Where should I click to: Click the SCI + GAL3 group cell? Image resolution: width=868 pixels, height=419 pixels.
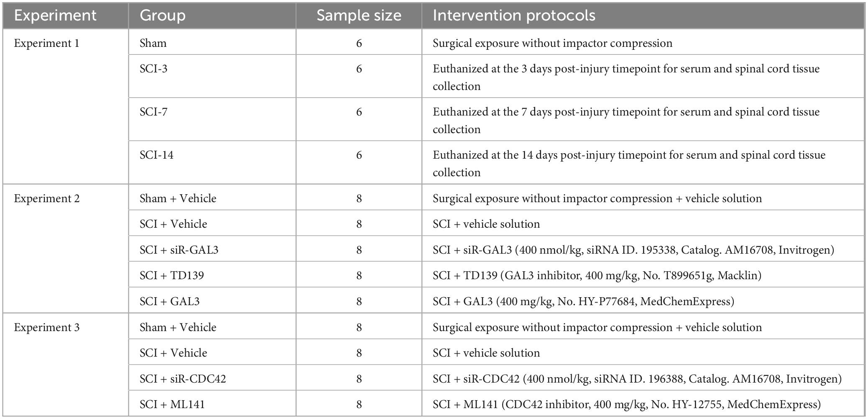coord(169,301)
